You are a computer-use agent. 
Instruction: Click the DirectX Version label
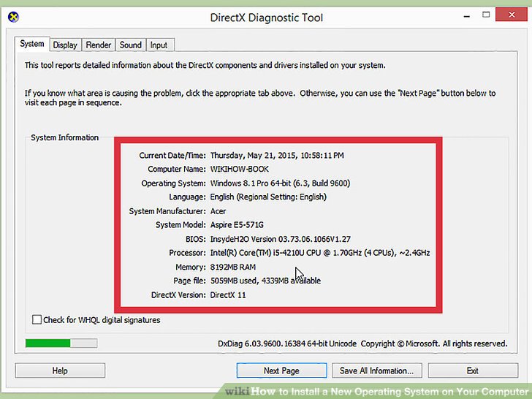click(x=178, y=294)
